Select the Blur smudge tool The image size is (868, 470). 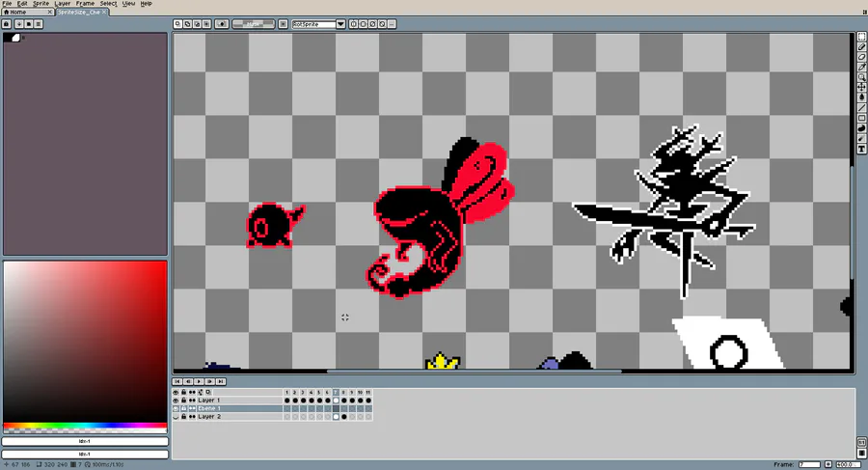pyautogui.click(x=861, y=139)
